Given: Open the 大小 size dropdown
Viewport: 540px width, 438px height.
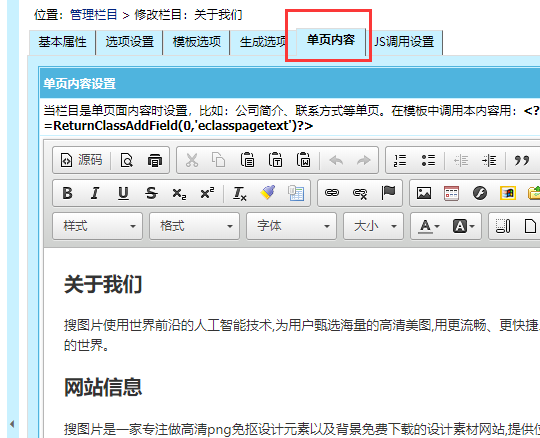Looking at the screenshot, I should [x=373, y=226].
